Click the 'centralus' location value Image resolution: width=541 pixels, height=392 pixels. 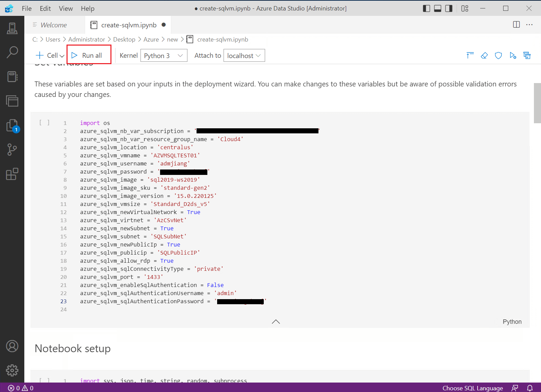[175, 147]
